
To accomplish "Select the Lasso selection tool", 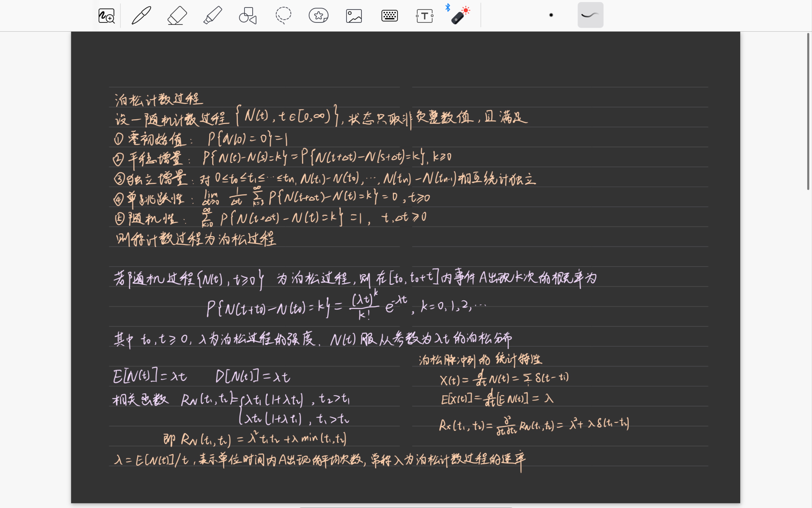I will click(283, 16).
